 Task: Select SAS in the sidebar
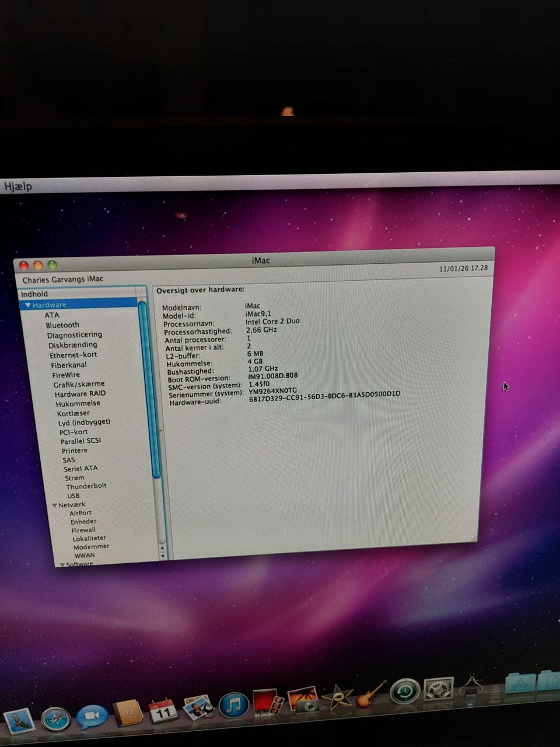click(x=69, y=460)
